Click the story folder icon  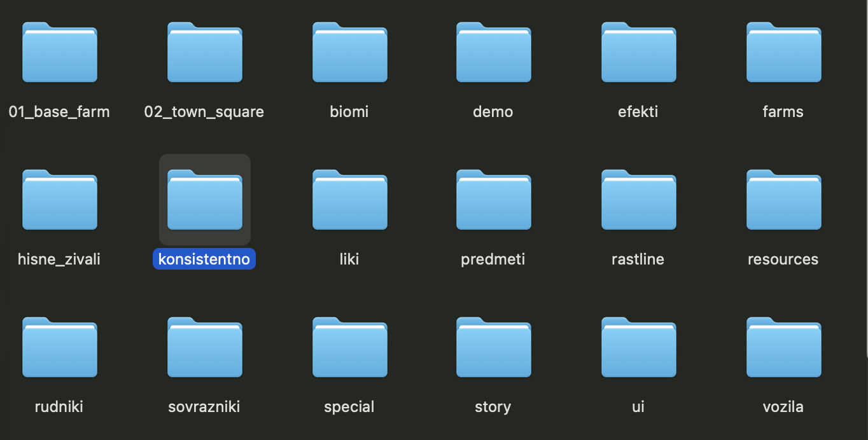point(493,348)
